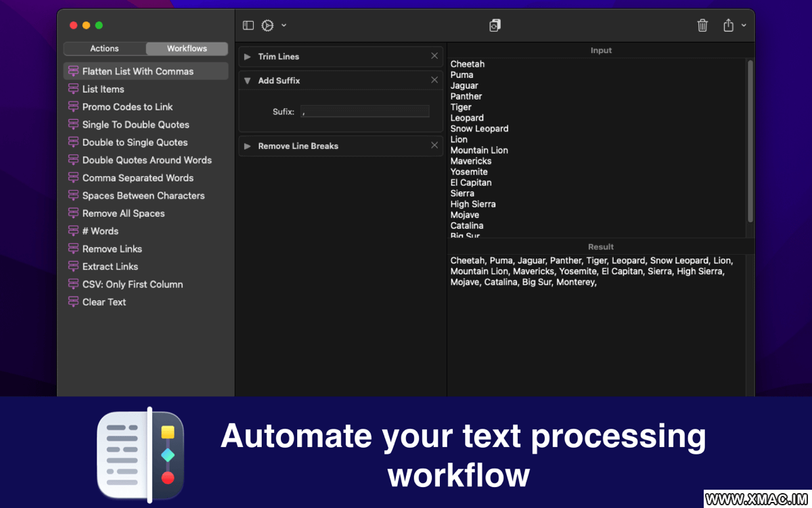Click the Double to Single Quotes workflow icon

click(73, 142)
